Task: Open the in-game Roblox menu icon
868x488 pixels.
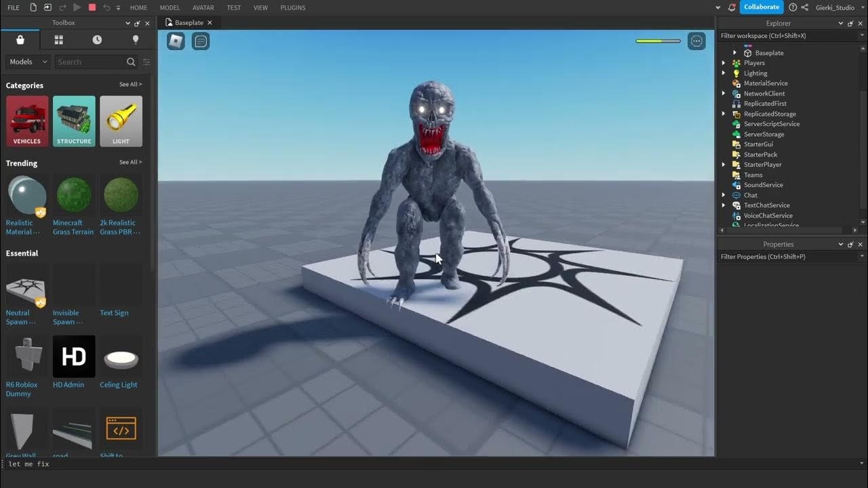Action: [176, 41]
